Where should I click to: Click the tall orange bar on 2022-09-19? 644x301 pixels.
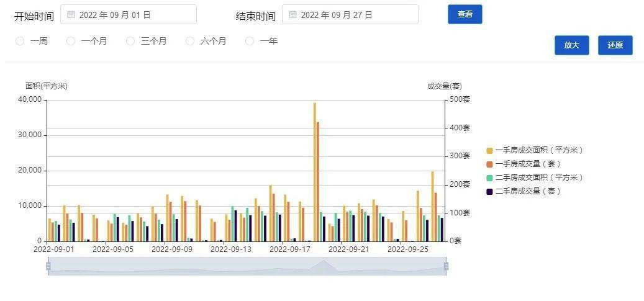tap(318, 181)
